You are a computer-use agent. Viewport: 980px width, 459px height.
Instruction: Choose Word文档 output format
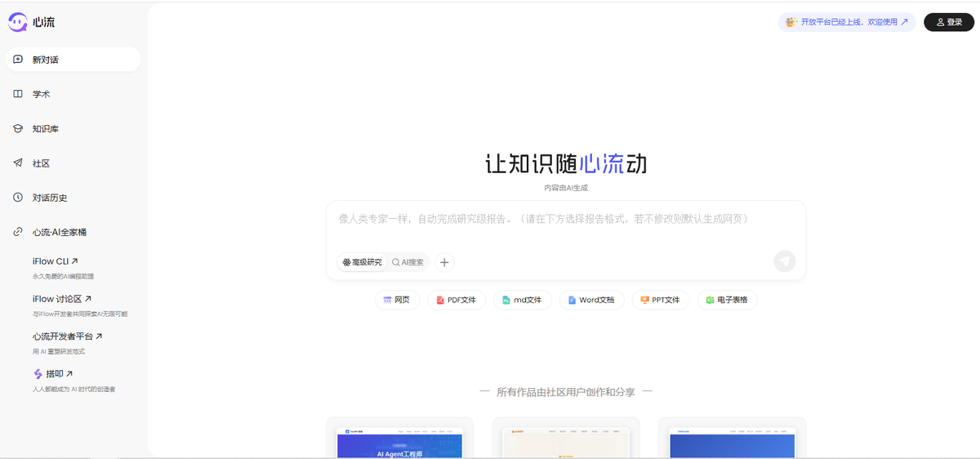[x=592, y=300]
